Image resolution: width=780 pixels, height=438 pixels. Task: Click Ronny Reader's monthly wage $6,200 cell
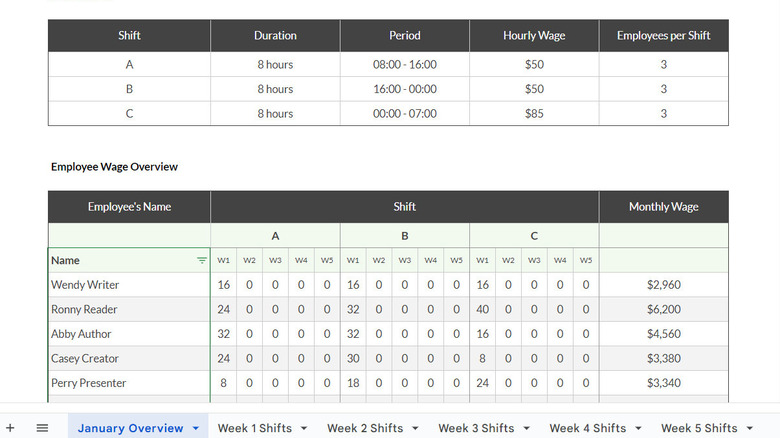[x=663, y=310]
